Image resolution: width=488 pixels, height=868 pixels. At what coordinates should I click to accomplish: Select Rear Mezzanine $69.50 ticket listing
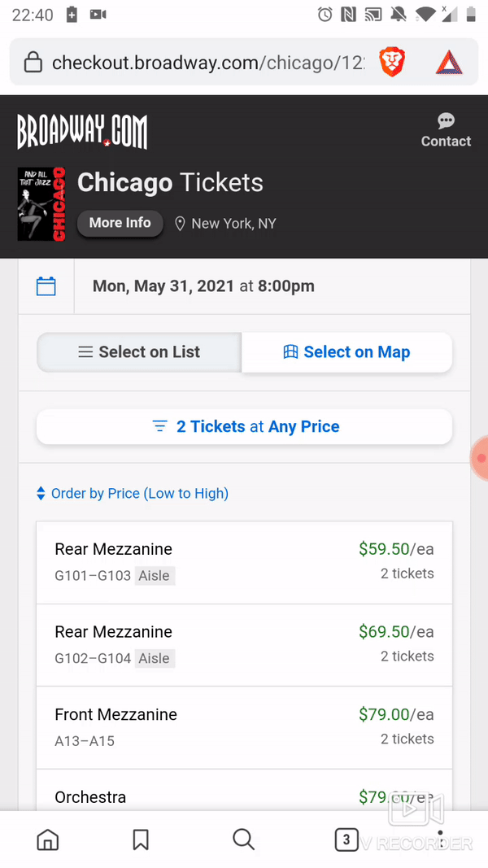(244, 645)
